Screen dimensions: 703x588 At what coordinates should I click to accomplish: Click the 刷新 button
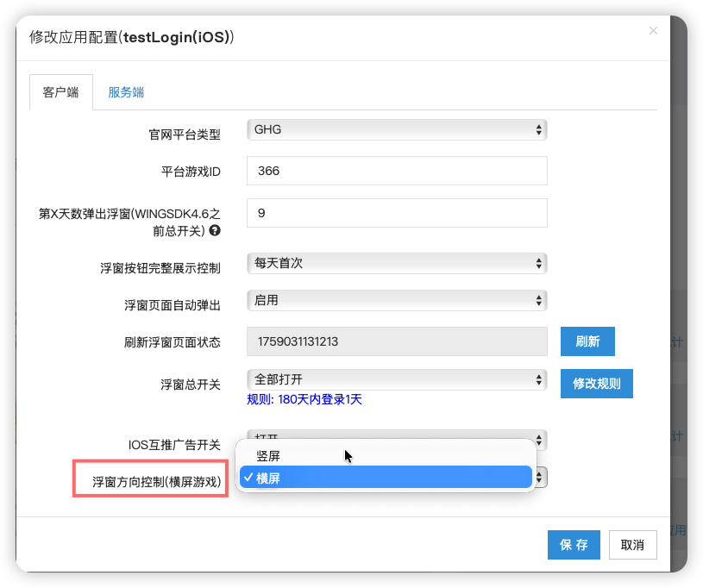coord(587,341)
